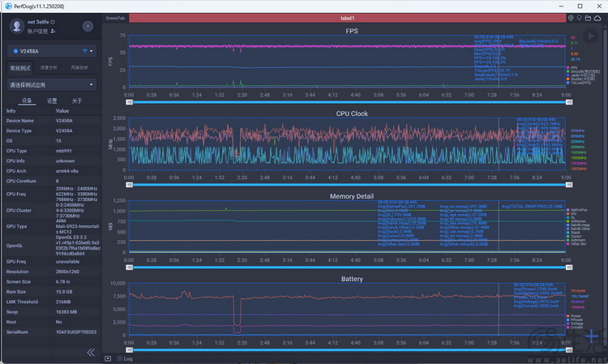This screenshot has width=608, height=364.
Task: Click the location pin icon in top toolbar
Action: click(x=572, y=17)
